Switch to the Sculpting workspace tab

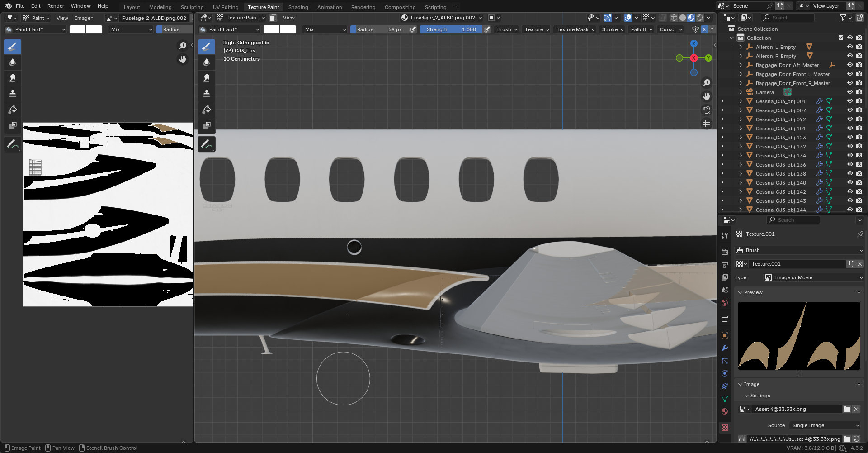pyautogui.click(x=192, y=7)
